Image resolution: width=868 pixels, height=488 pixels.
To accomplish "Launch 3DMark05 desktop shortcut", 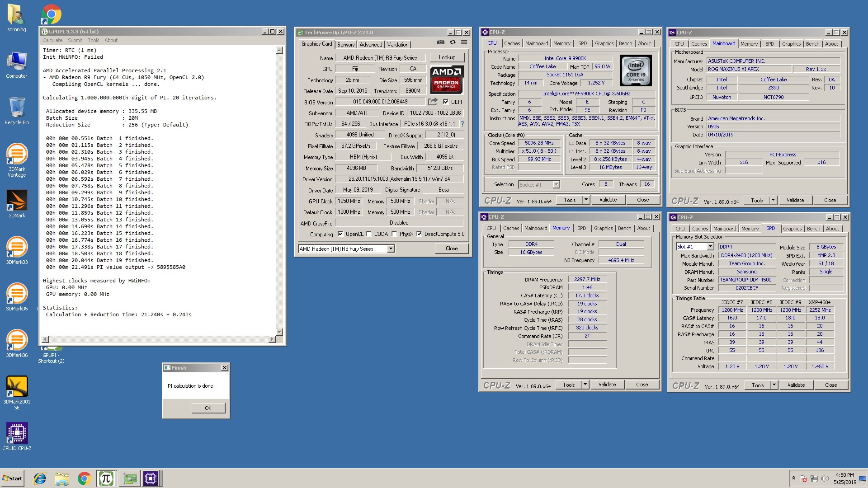I will pos(17,297).
